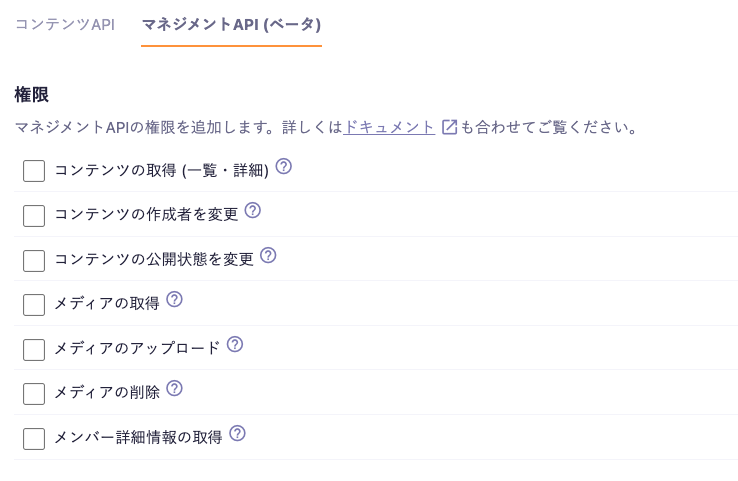This screenshot has width=738, height=481.
Task: Open the ドキュメント link
Action: 389,127
